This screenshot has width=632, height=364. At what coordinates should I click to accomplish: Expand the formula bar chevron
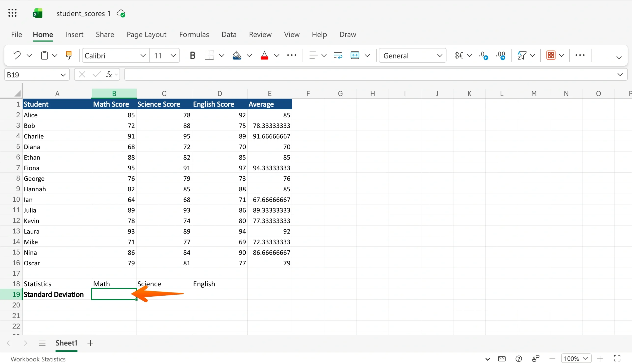click(620, 75)
